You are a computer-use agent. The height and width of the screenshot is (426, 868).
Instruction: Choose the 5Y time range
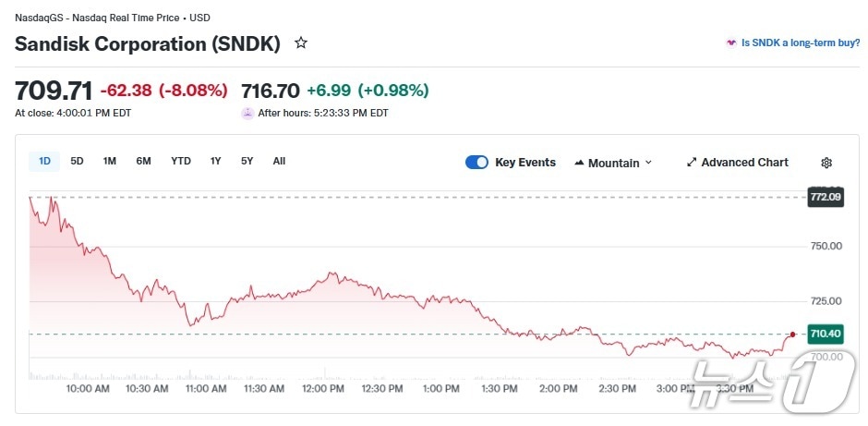pyautogui.click(x=247, y=161)
